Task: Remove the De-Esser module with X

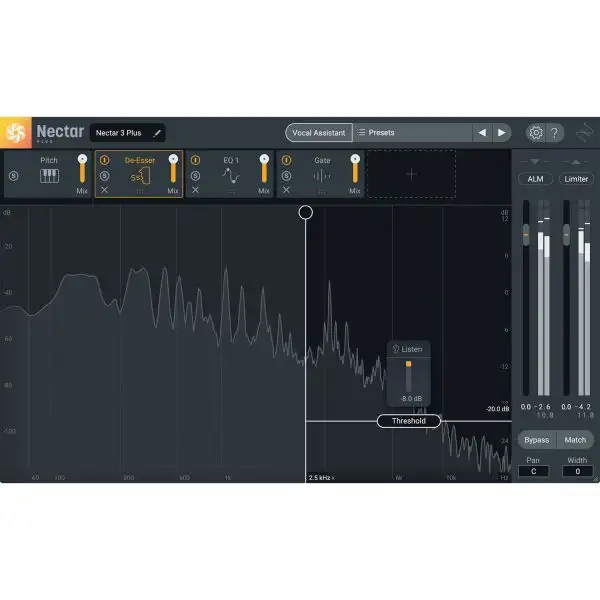Action: 104,190
